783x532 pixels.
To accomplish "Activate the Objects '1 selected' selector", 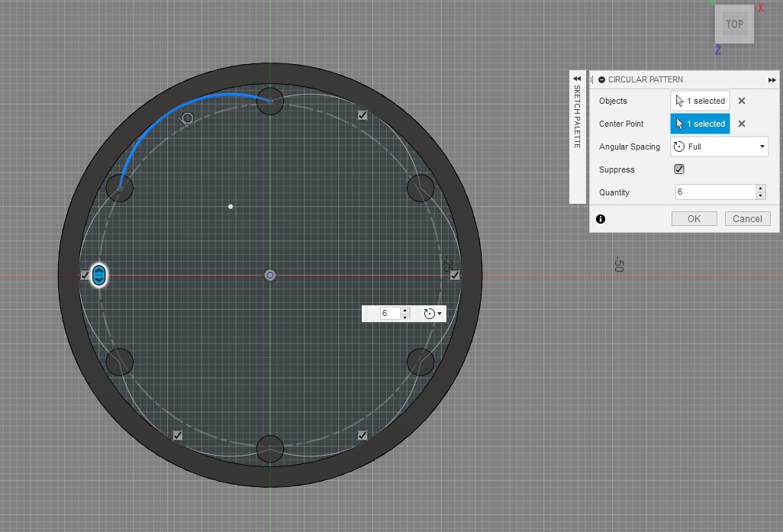I will click(x=700, y=101).
